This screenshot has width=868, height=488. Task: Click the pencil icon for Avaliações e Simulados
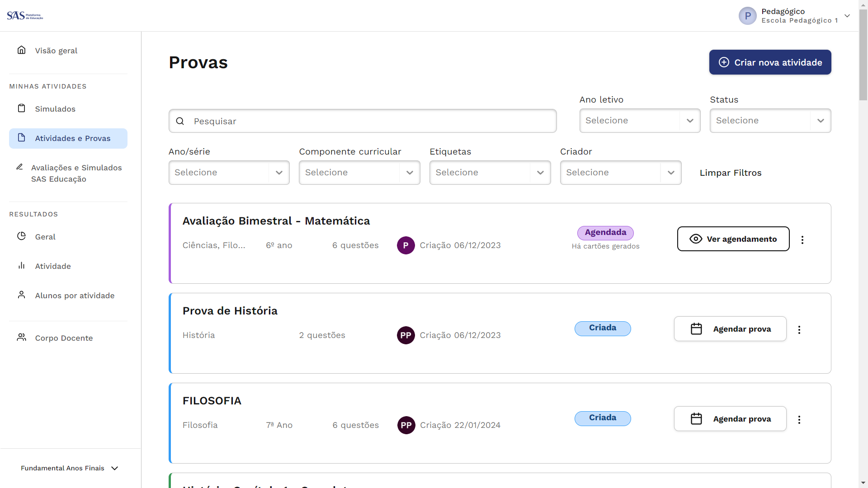point(19,167)
